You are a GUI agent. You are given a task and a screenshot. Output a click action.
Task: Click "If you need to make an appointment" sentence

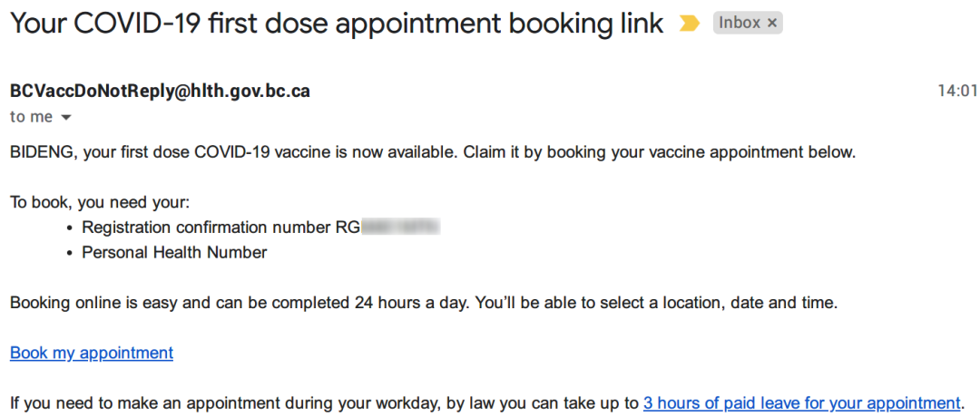(485, 402)
